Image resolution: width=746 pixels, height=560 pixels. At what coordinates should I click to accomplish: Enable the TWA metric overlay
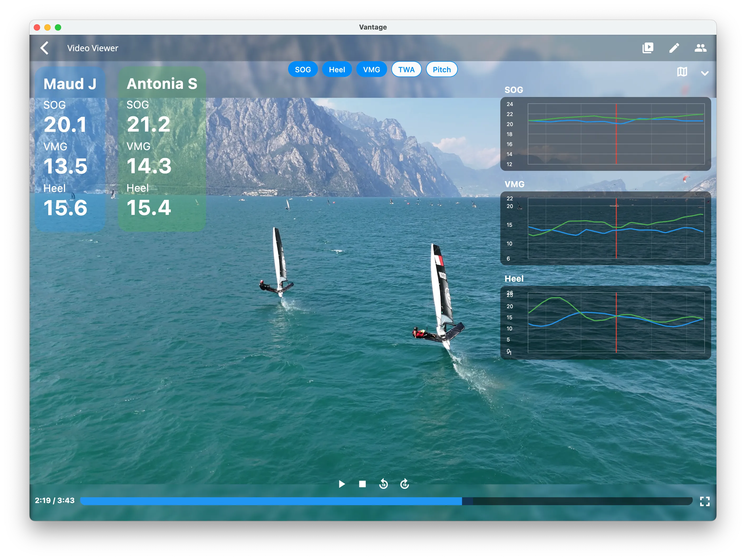406,69
